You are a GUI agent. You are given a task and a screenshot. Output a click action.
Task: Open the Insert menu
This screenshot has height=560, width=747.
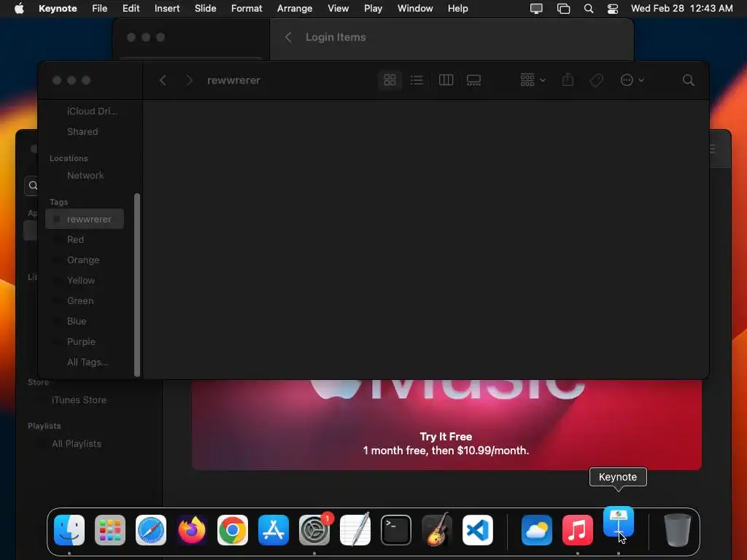167,9
